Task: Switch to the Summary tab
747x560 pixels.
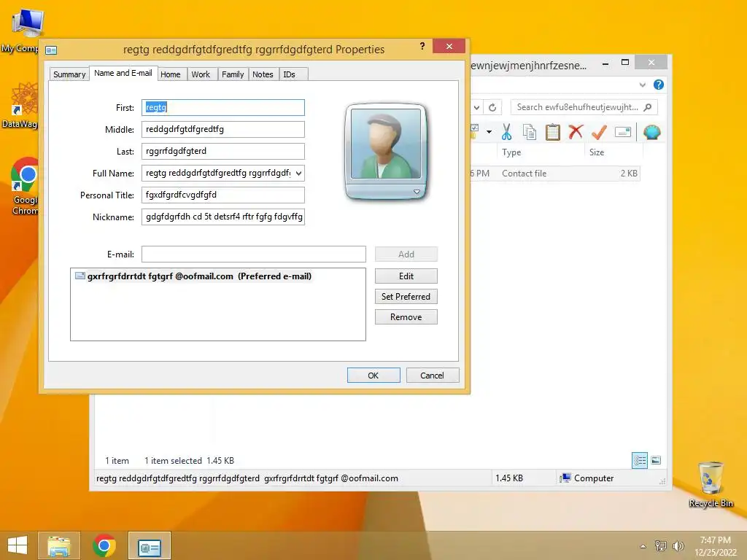Action: point(69,74)
